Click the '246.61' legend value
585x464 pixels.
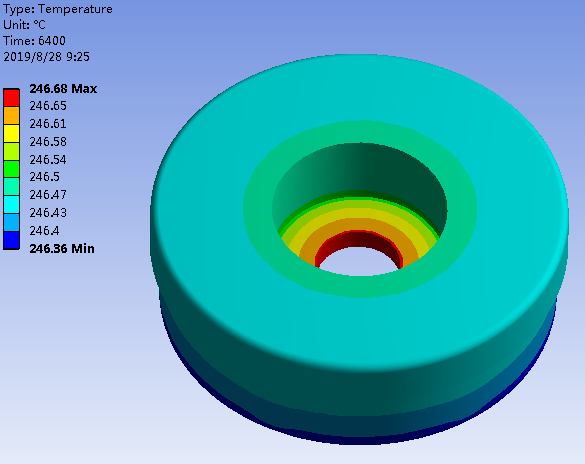[x=48, y=124]
